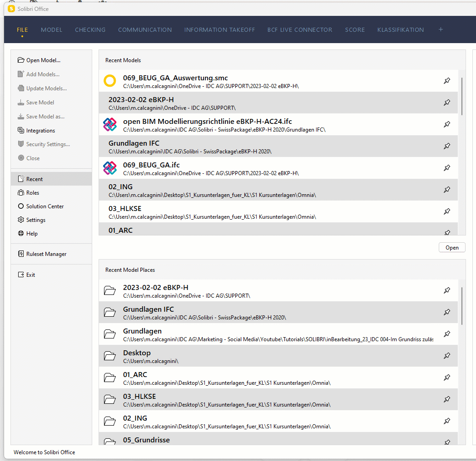Pin Grundlagen IFC in Recent Model Places
Viewport: 476px width, 461px height.
tap(447, 312)
